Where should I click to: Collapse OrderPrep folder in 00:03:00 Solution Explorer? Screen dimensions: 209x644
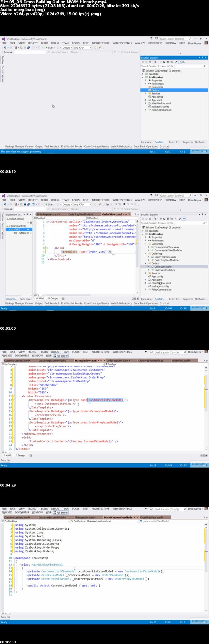pyautogui.click(x=146, y=254)
